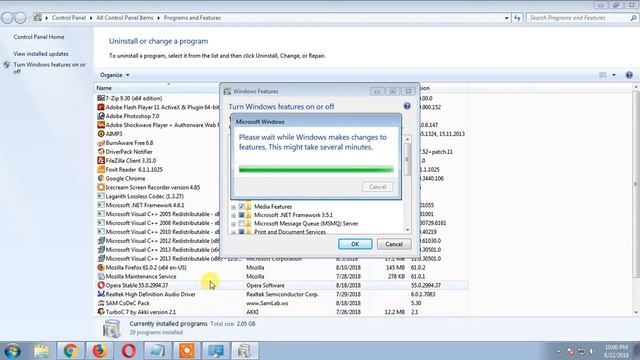Select the Mozilla Maintenance Service row
640x360 pixels.
pyautogui.click(x=282, y=276)
